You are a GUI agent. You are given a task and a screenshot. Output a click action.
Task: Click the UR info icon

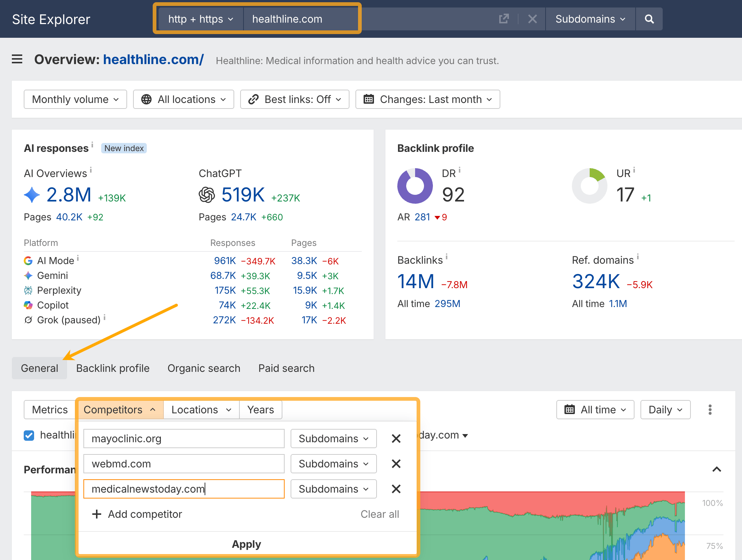(634, 170)
